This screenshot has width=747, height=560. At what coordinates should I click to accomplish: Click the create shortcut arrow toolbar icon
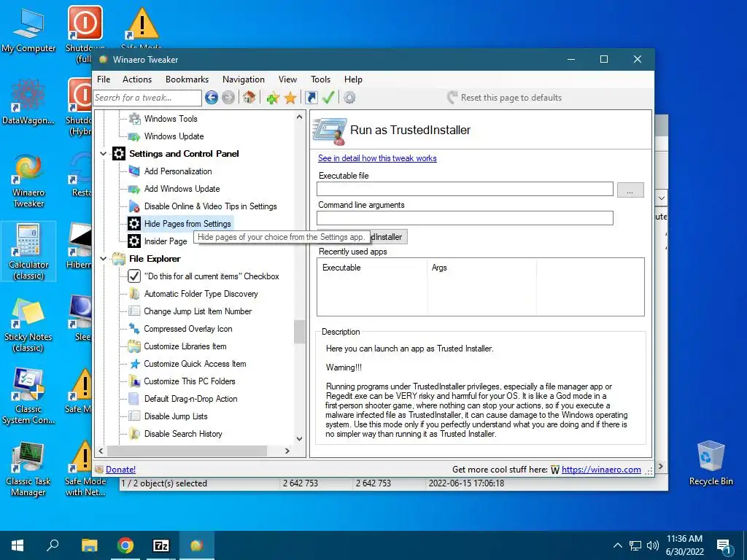(x=311, y=98)
